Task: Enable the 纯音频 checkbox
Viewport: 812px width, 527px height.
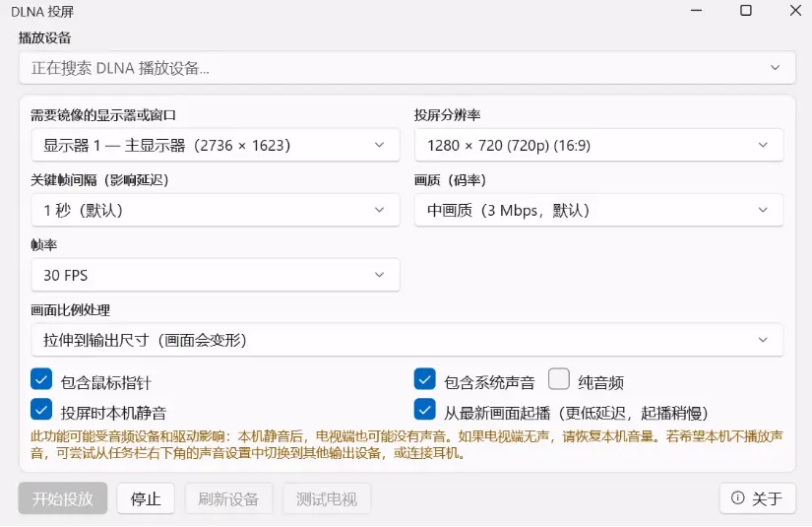Action: 559,379
